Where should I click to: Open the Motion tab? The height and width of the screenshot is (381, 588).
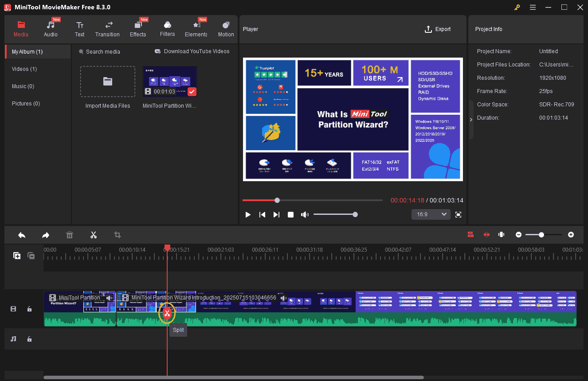point(226,29)
